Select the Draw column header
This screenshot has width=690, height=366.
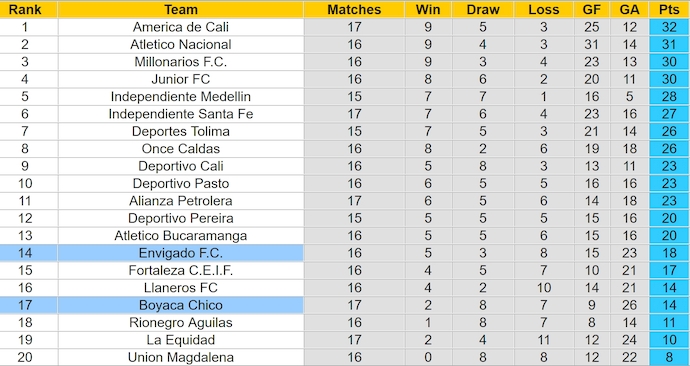483,9
